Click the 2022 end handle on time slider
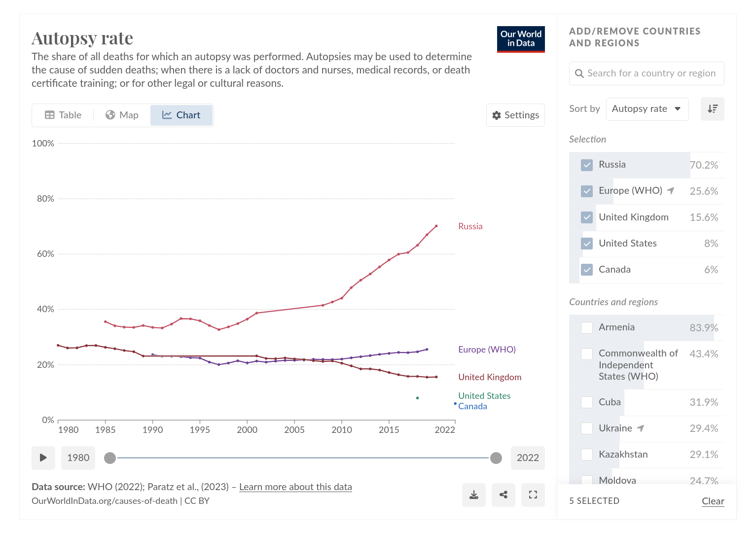 point(496,458)
